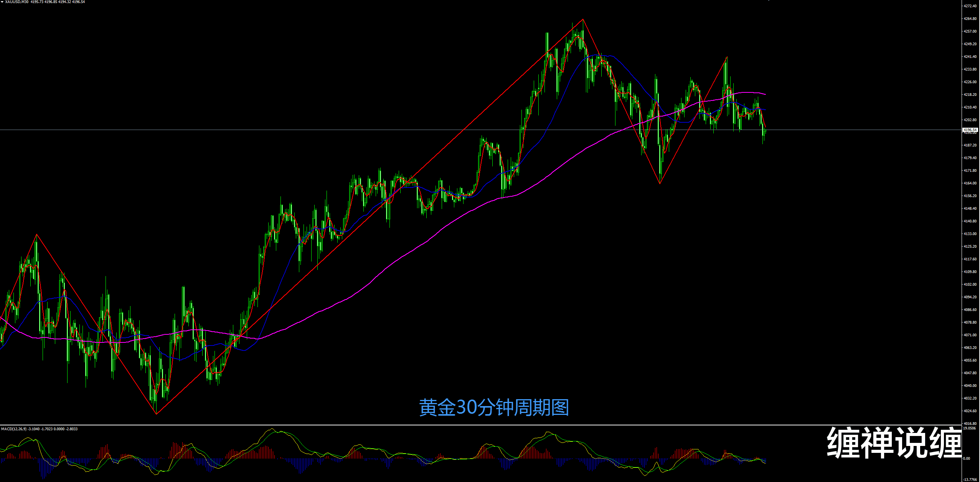Click right end of the magenta moving average
The width and height of the screenshot is (980, 482).
[x=765, y=94]
